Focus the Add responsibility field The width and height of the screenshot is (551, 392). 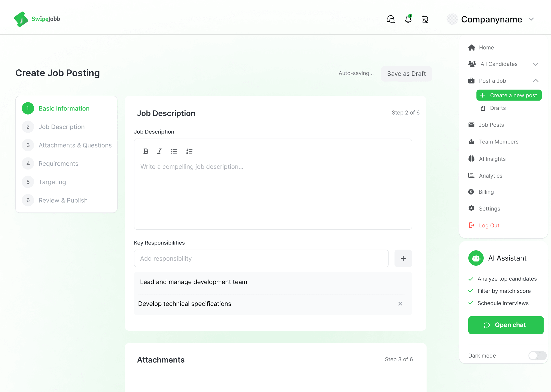(261, 259)
